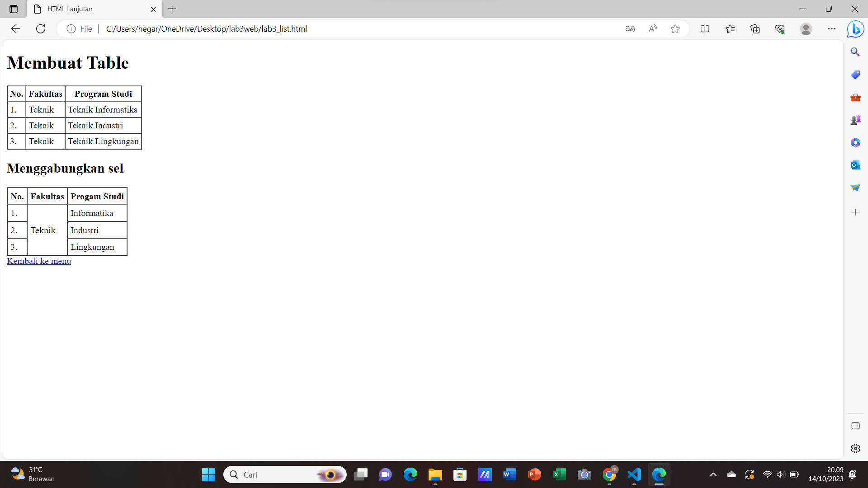Screen dimensions: 868x488
Task: Toggle the sidebar visibility
Action: click(x=856, y=426)
